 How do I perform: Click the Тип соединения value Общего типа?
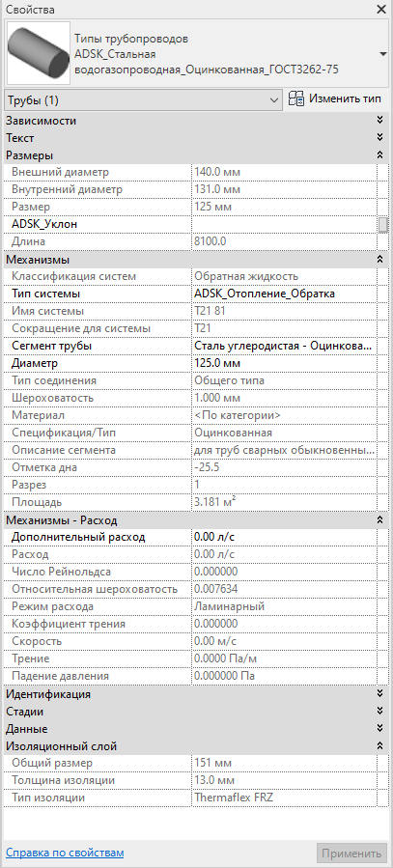coord(283,380)
